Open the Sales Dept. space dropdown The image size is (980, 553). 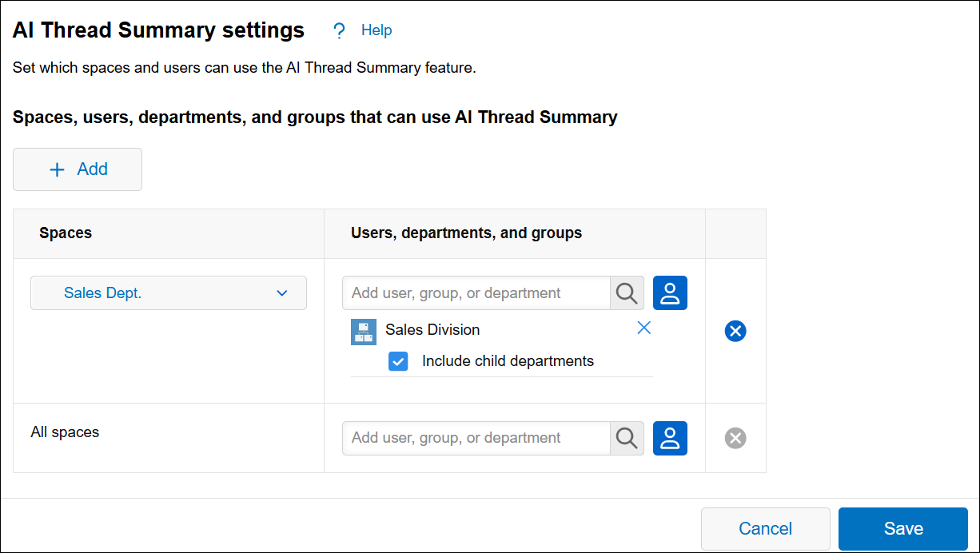pyautogui.click(x=168, y=293)
